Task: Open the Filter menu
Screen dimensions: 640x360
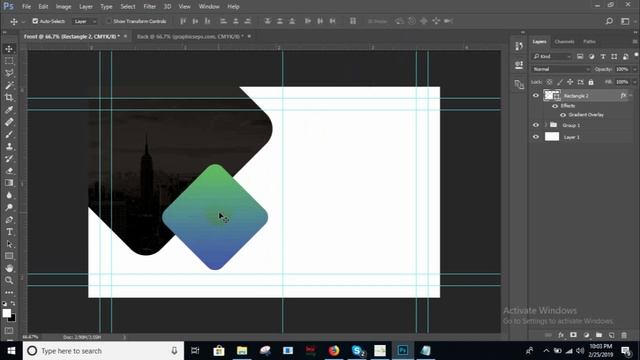Action: (149, 7)
